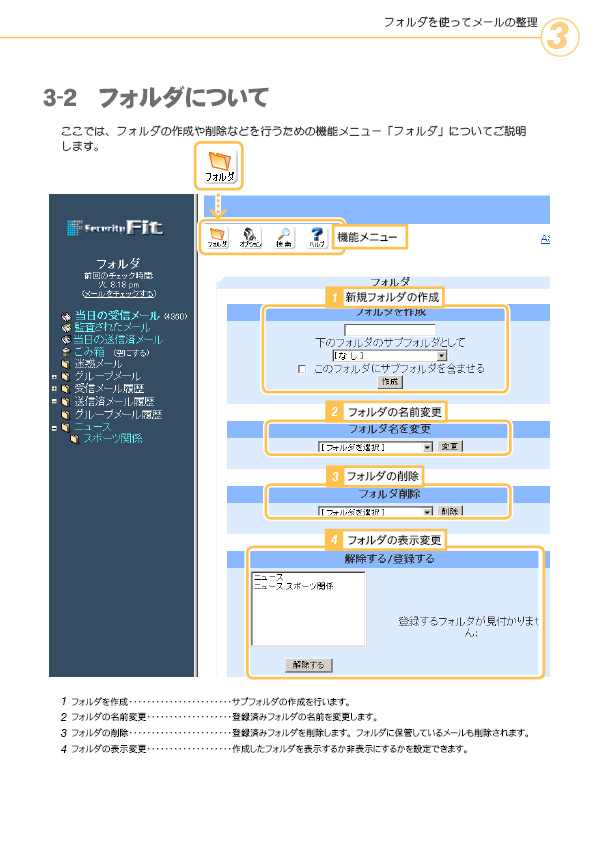
Task: Click the 作成 button
Action: click(x=390, y=381)
